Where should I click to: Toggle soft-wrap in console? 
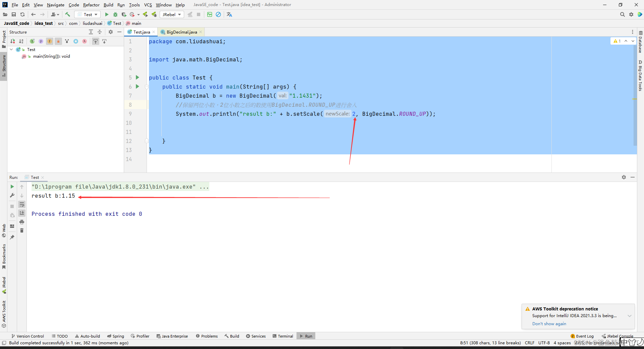22,204
